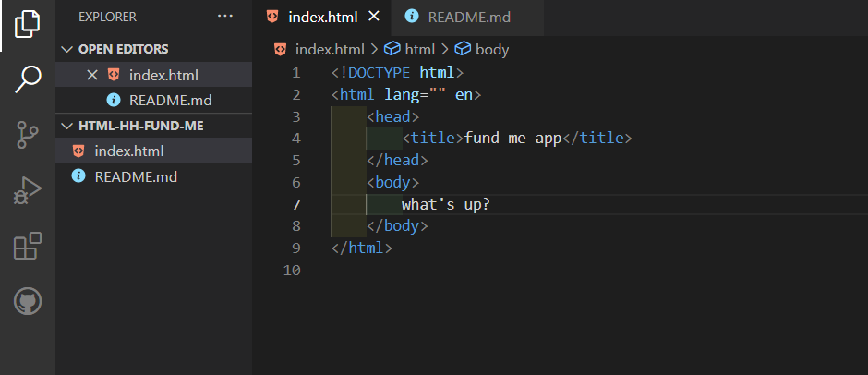This screenshot has width=868, height=375.
Task: Open the Source Control view
Action: pyautogui.click(x=27, y=135)
